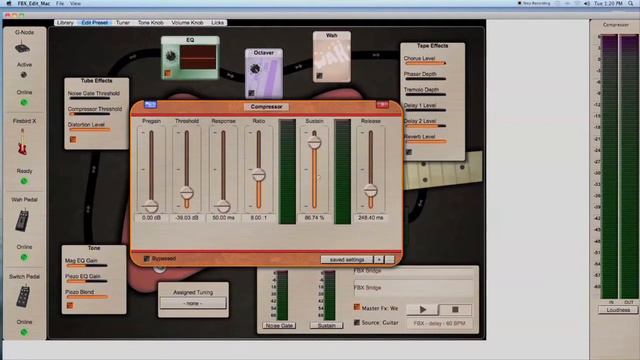Click the Wah Pedal device icon

pyautogui.click(x=22, y=220)
